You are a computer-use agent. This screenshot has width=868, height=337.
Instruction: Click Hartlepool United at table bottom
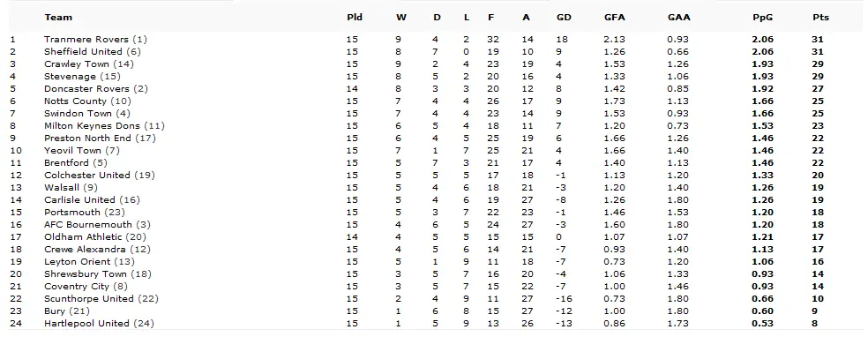point(87,323)
